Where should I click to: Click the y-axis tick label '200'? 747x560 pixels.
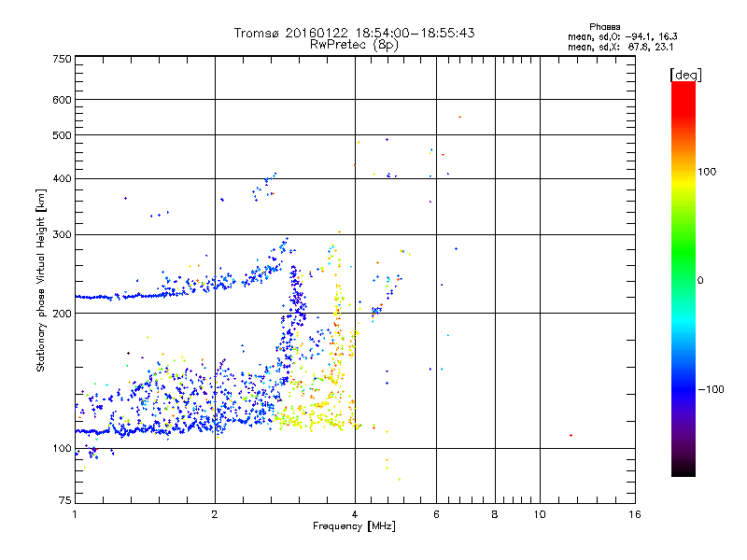coord(62,314)
